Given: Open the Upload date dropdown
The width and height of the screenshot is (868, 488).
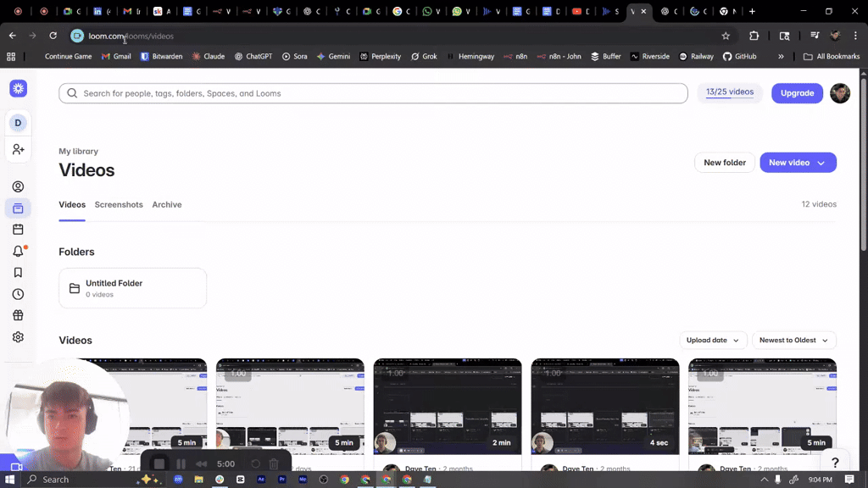Looking at the screenshot, I should pyautogui.click(x=713, y=340).
